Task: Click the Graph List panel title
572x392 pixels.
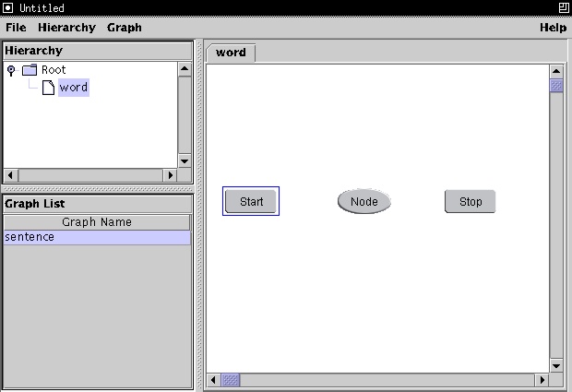Action: (x=35, y=204)
